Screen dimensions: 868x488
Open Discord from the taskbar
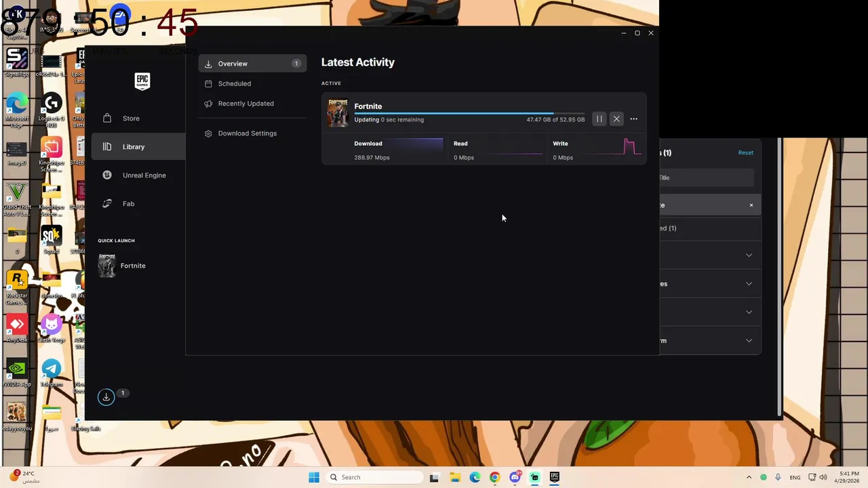pos(515,477)
